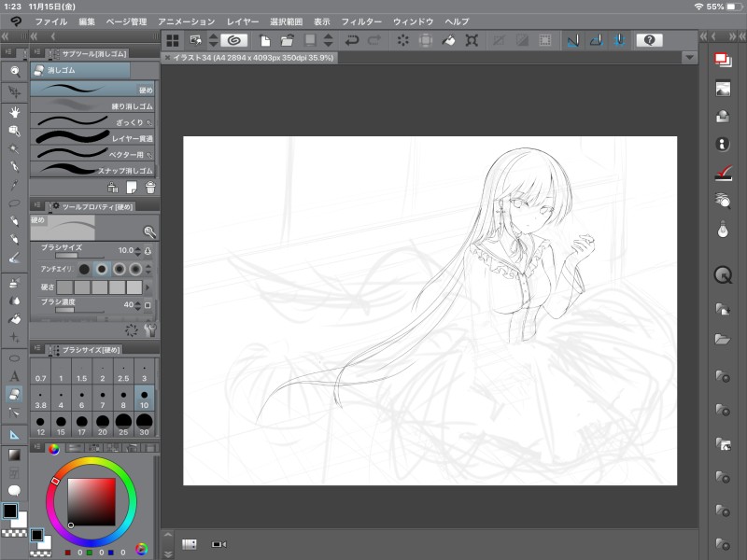Toggle snap to grid
Screen dimensions: 747x560
coord(619,40)
